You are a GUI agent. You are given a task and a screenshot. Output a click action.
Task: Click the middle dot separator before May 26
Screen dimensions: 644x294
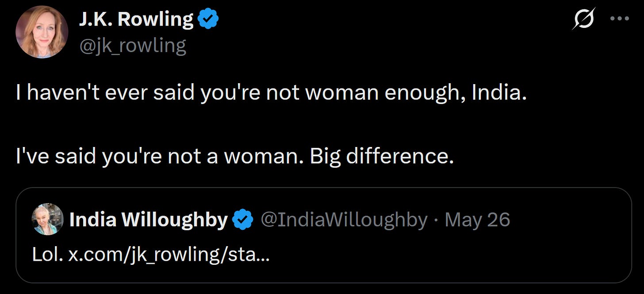[436, 220]
